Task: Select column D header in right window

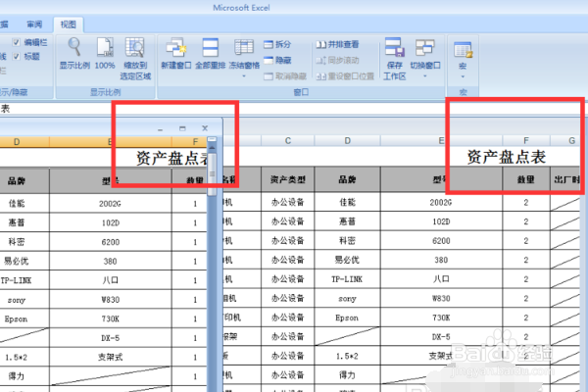Action: pyautogui.click(x=348, y=141)
